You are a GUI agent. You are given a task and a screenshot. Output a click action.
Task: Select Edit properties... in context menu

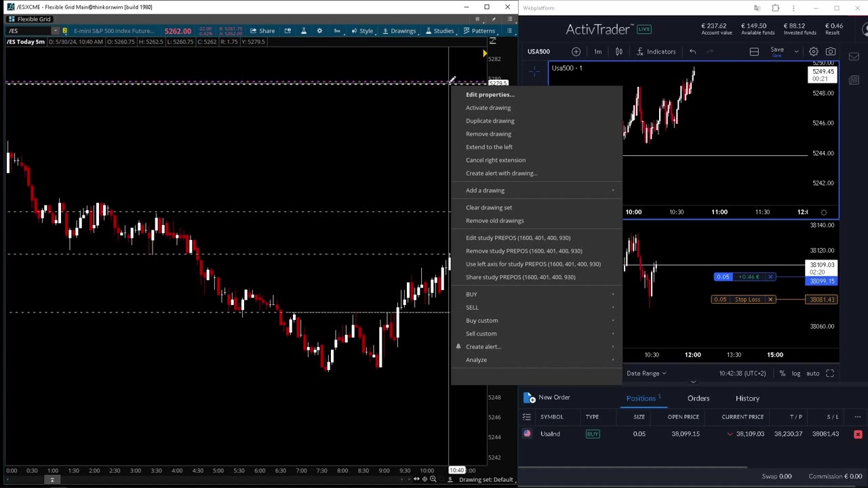490,94
